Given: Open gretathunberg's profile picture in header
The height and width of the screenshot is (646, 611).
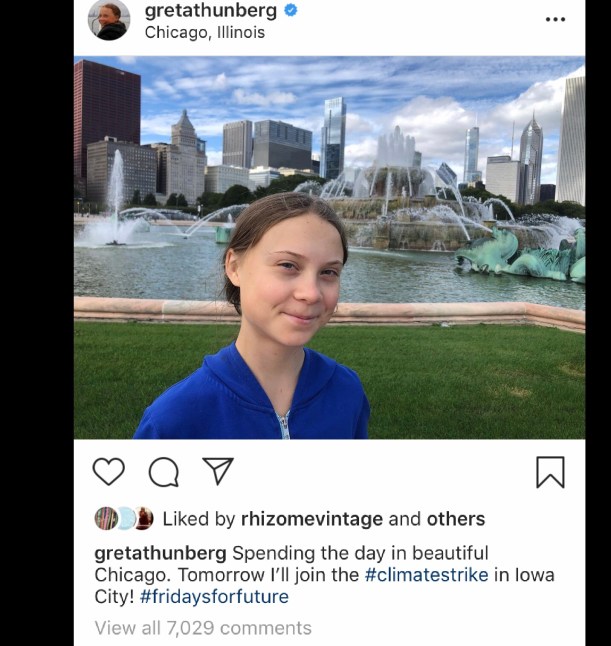Looking at the screenshot, I should point(109,19).
